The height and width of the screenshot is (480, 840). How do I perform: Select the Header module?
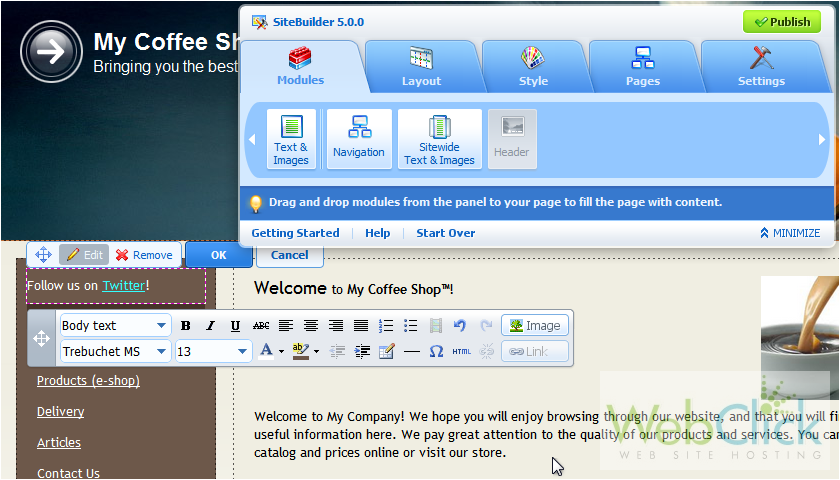tap(512, 139)
